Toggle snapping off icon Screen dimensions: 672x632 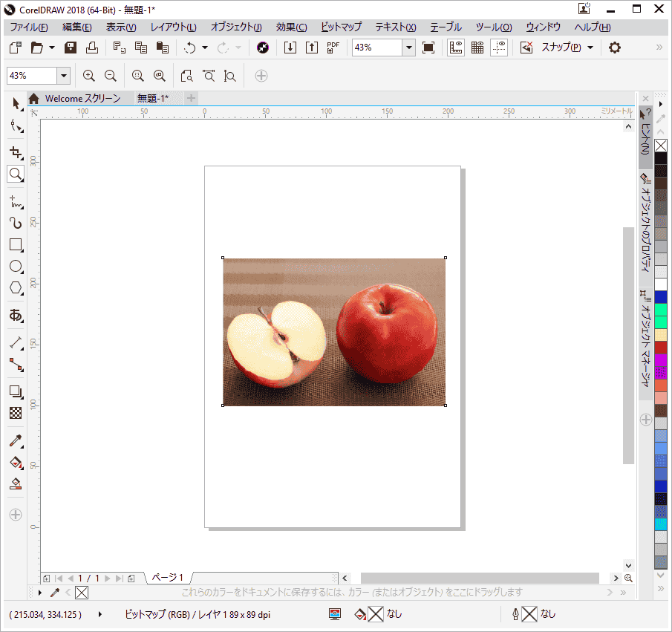[526, 48]
